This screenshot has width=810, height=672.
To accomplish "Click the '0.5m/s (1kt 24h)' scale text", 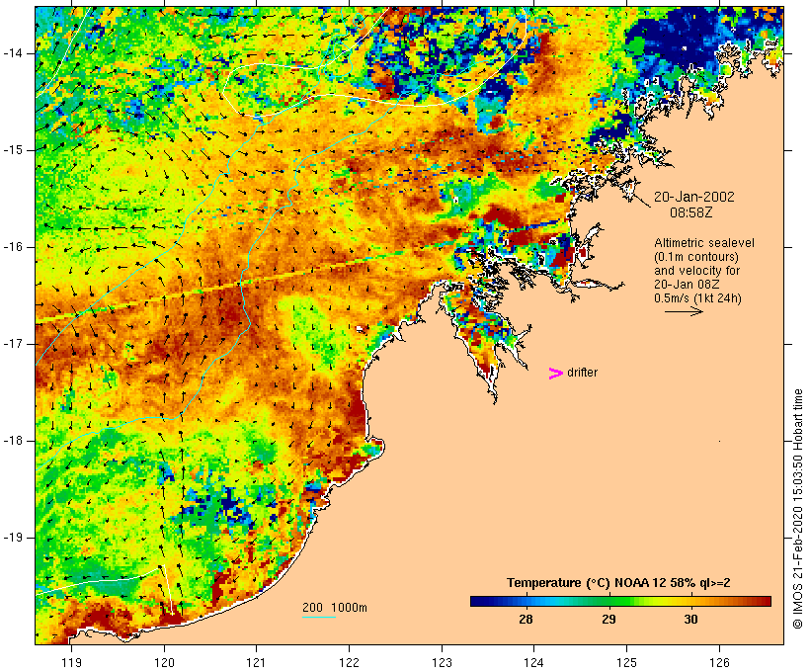I will (697, 298).
